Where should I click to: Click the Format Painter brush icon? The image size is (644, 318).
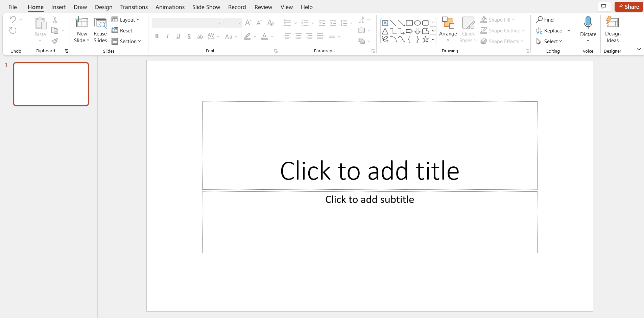55,41
